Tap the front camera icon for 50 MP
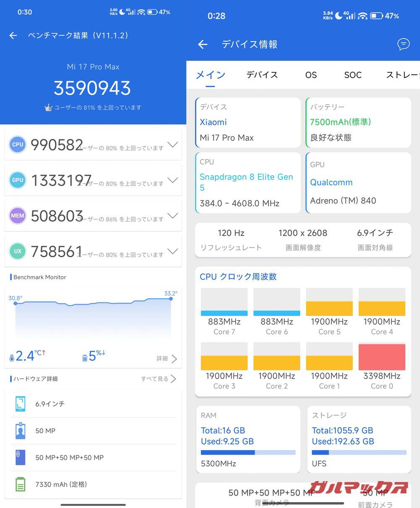 click(x=20, y=431)
